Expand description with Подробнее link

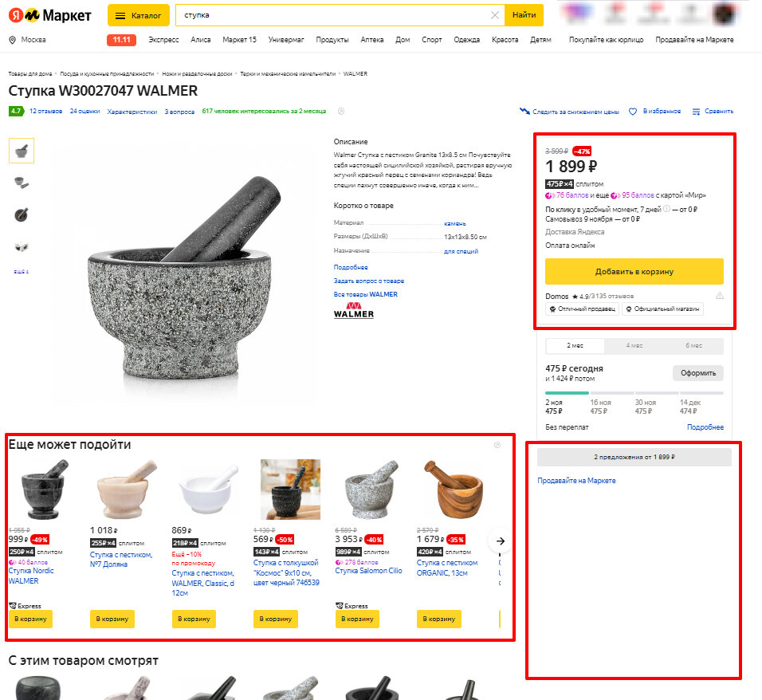[351, 267]
